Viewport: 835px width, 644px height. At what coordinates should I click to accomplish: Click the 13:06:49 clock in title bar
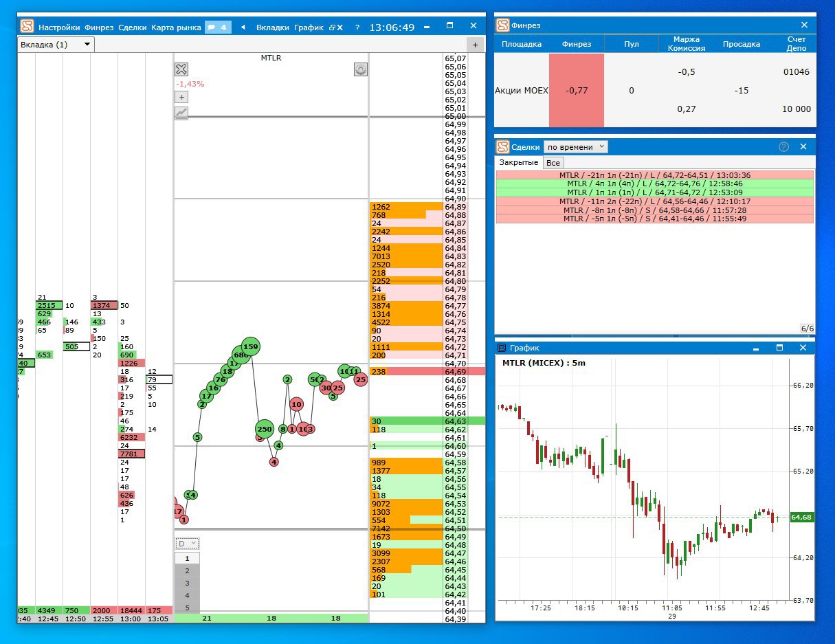coord(392,27)
